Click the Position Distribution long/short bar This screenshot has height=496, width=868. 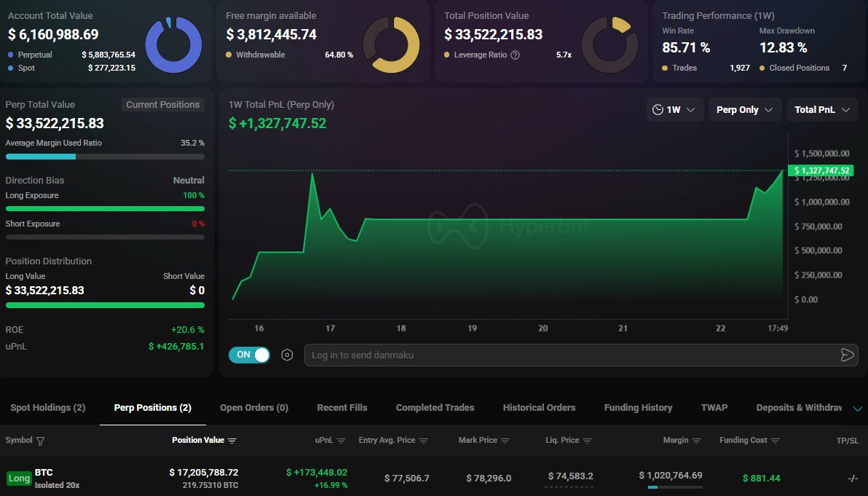tap(105, 305)
